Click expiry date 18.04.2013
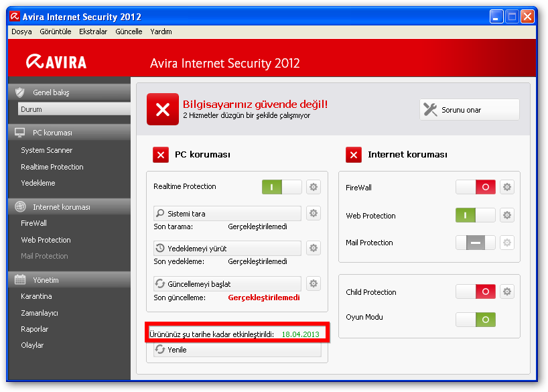 click(300, 334)
